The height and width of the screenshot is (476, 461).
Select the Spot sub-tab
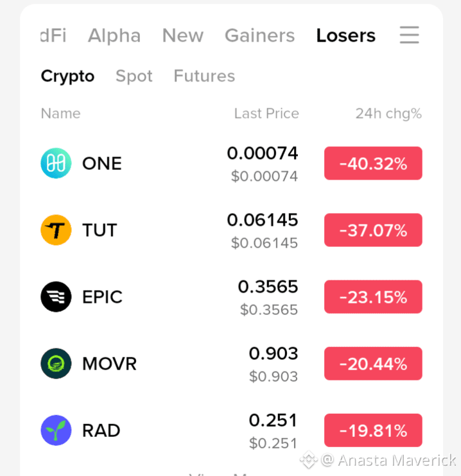pyautogui.click(x=134, y=76)
